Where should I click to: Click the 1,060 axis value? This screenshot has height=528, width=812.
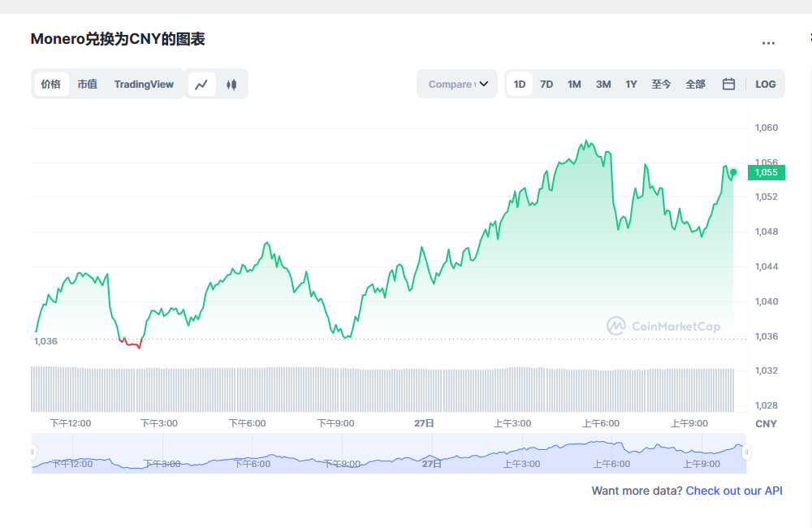(x=767, y=128)
